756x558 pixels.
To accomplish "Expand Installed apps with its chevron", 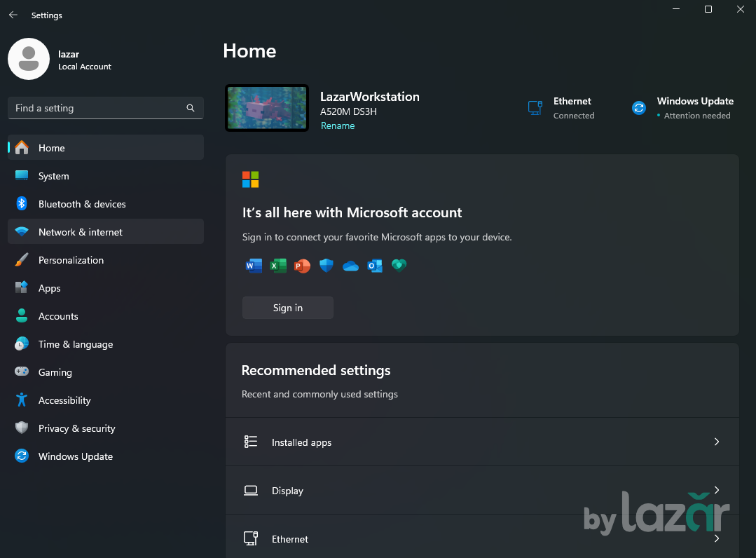I will (x=716, y=442).
